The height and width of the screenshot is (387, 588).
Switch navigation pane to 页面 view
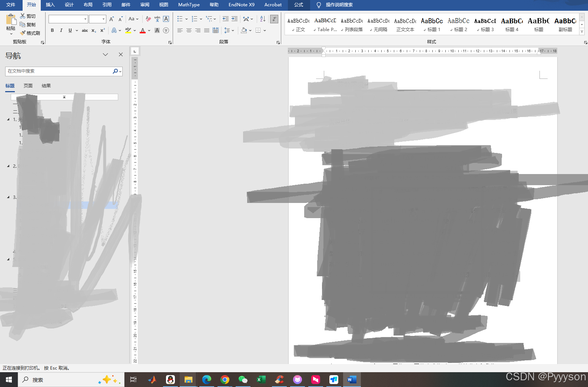pyautogui.click(x=28, y=86)
